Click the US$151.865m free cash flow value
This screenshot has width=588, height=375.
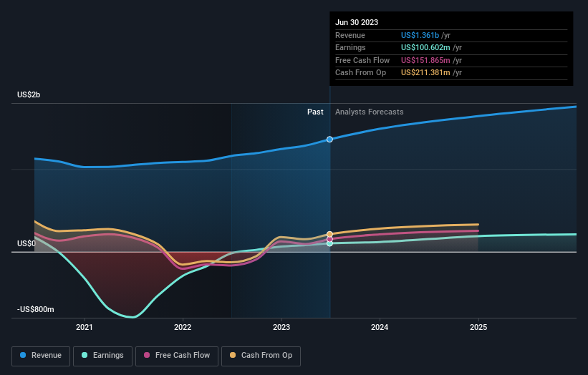tap(425, 60)
